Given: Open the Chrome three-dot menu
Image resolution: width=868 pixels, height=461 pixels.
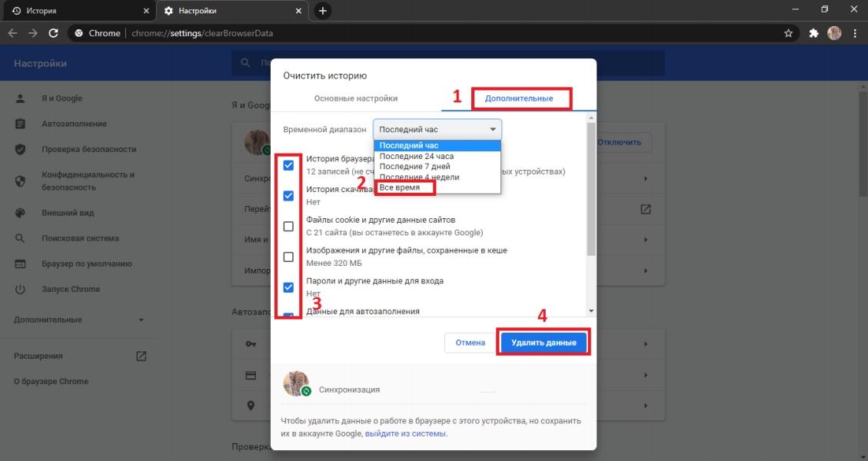Looking at the screenshot, I should click(855, 33).
